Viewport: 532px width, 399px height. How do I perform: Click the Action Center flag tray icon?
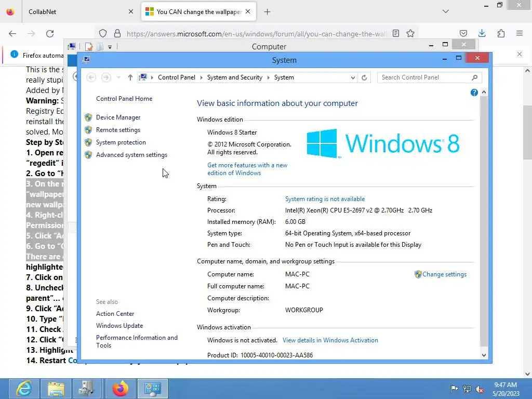coord(454,389)
